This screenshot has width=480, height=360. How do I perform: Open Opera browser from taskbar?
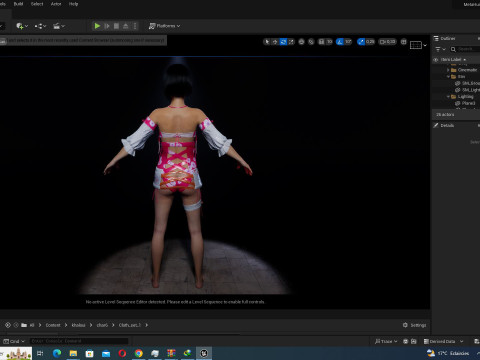(122, 353)
